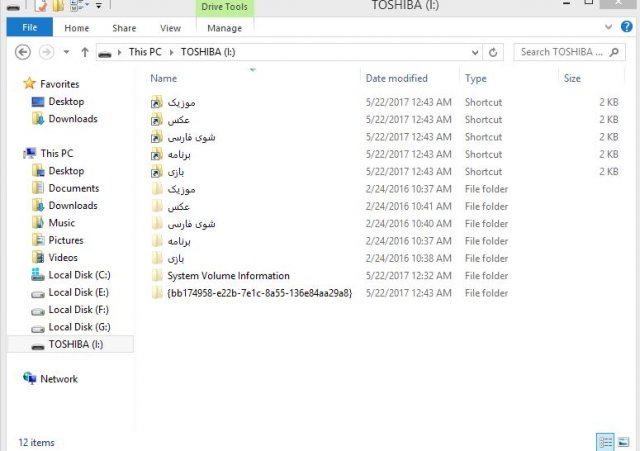Select the عکس file folder icon
The width and height of the screenshot is (640, 451).
pos(157,207)
